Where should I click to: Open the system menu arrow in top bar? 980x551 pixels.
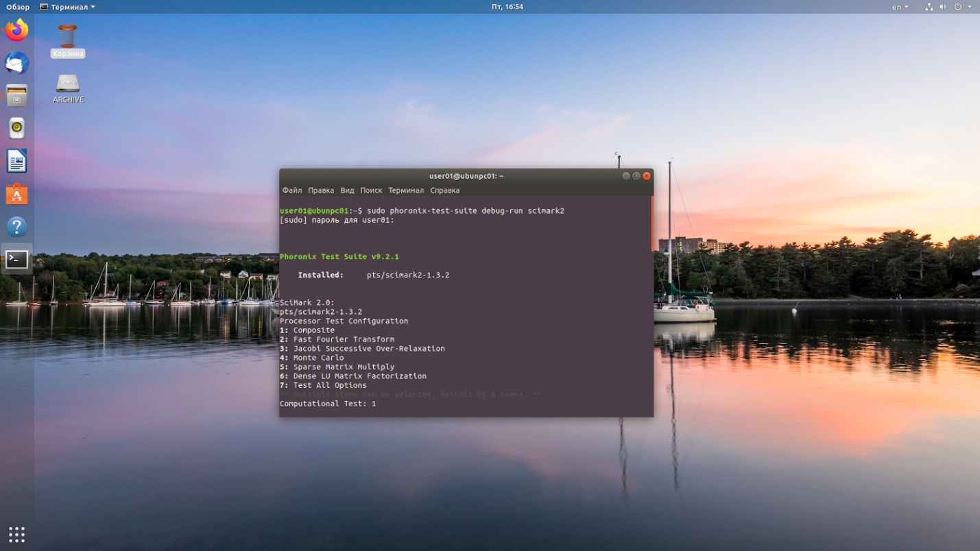(970, 7)
